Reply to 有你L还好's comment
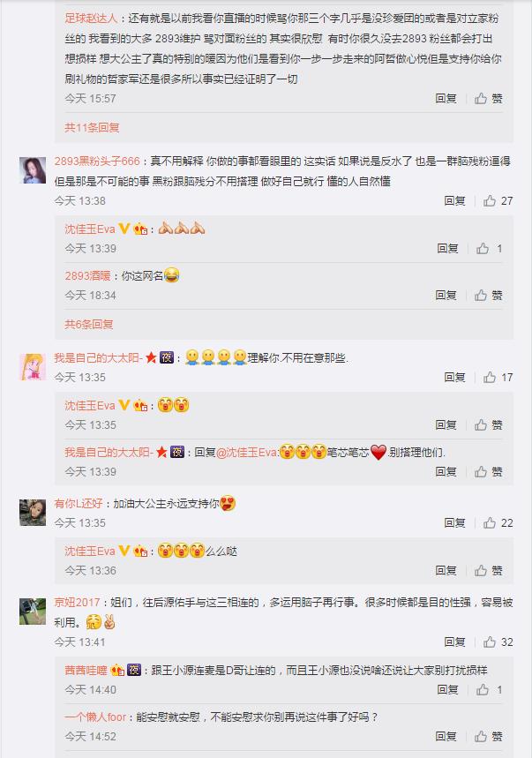This screenshot has width=532, height=758. click(454, 522)
